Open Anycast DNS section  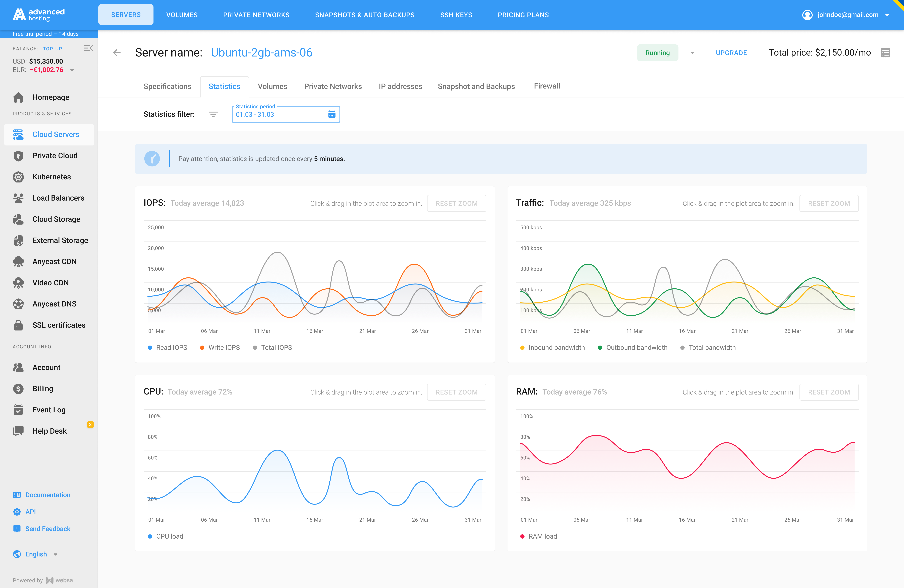(49, 304)
